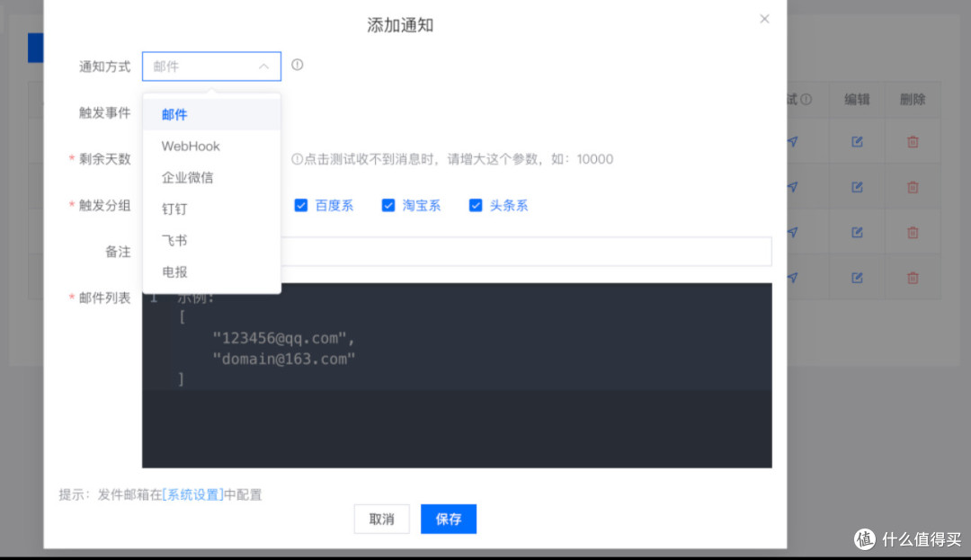Click delete trash icon in fourth row
The height and width of the screenshot is (560, 971).
[913, 278]
